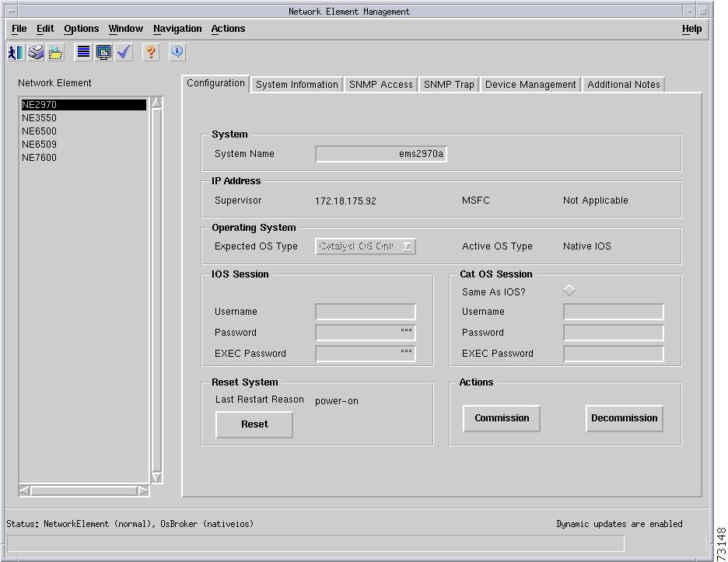Click the blue info bubble icon
The height and width of the screenshot is (562, 728).
(177, 52)
